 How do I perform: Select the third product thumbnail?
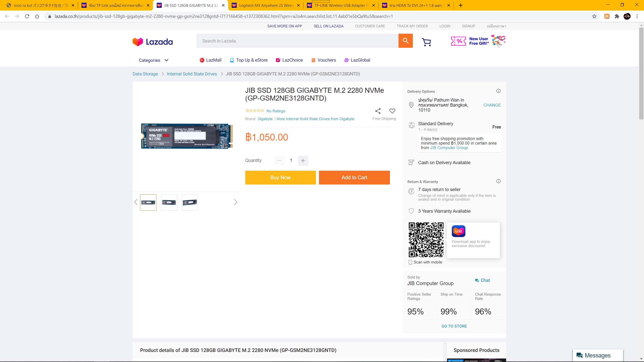[x=190, y=202]
